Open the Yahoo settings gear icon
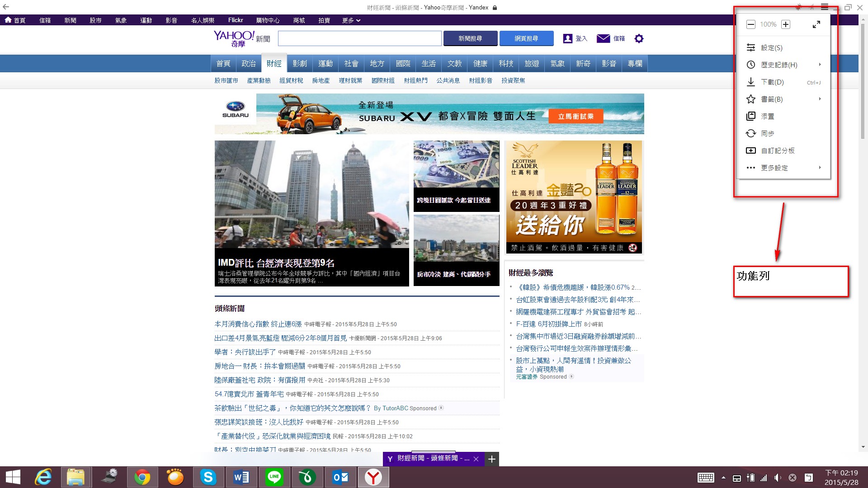The height and width of the screenshot is (488, 868). pyautogui.click(x=638, y=38)
